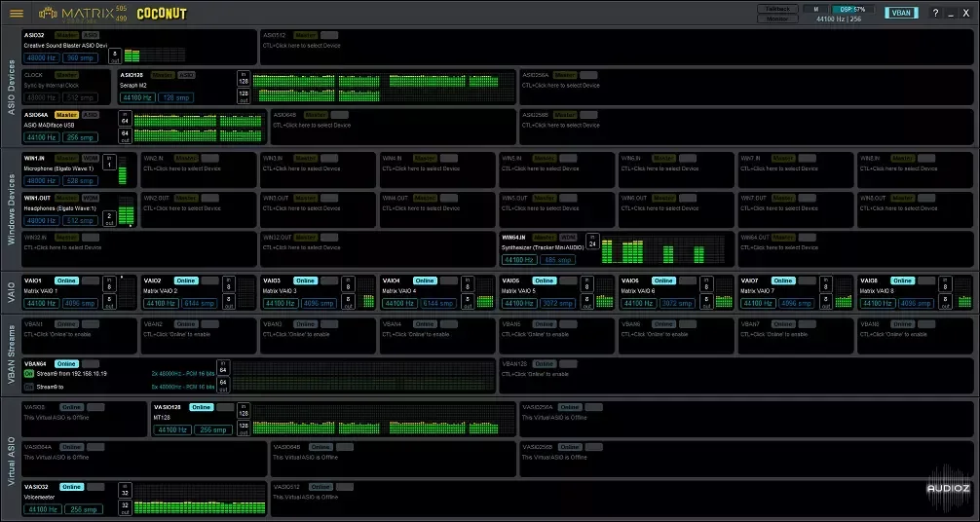Open ASIO128 44100 Hz sample rate selector
The image size is (980, 522).
coord(137,97)
